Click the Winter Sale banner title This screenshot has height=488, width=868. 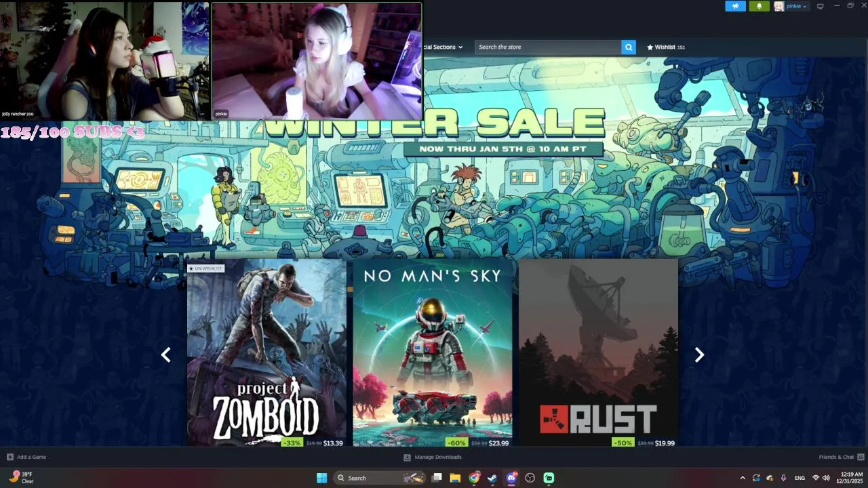tap(434, 123)
